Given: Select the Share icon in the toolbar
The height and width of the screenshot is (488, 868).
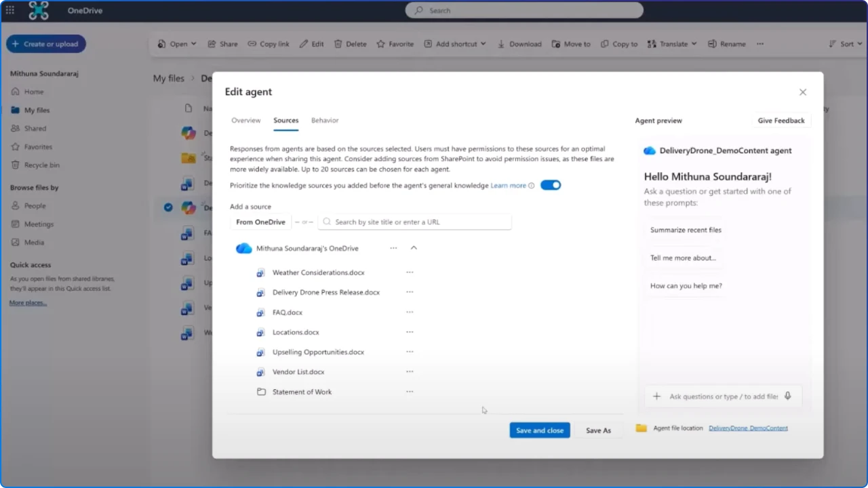Looking at the screenshot, I should [214, 43].
